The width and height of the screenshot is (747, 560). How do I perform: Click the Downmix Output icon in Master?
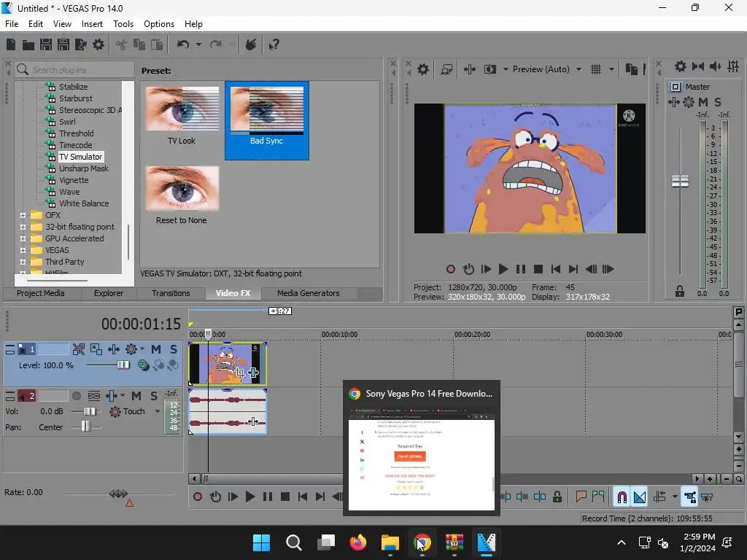[x=698, y=66]
